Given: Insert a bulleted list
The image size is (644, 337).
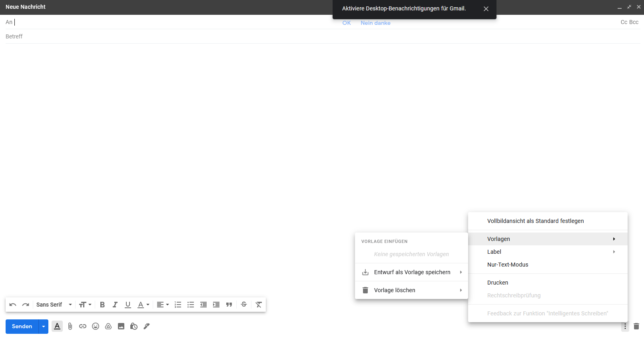Looking at the screenshot, I should 191,305.
